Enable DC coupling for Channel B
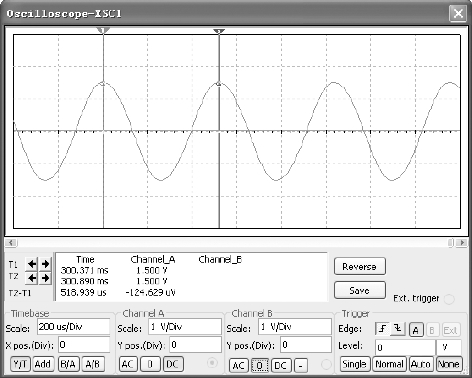The image size is (472, 378). pos(281,365)
